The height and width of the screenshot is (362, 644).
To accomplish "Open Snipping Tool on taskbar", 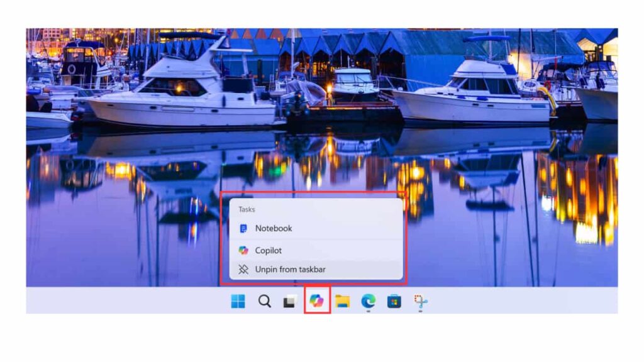I will pyautogui.click(x=420, y=302).
